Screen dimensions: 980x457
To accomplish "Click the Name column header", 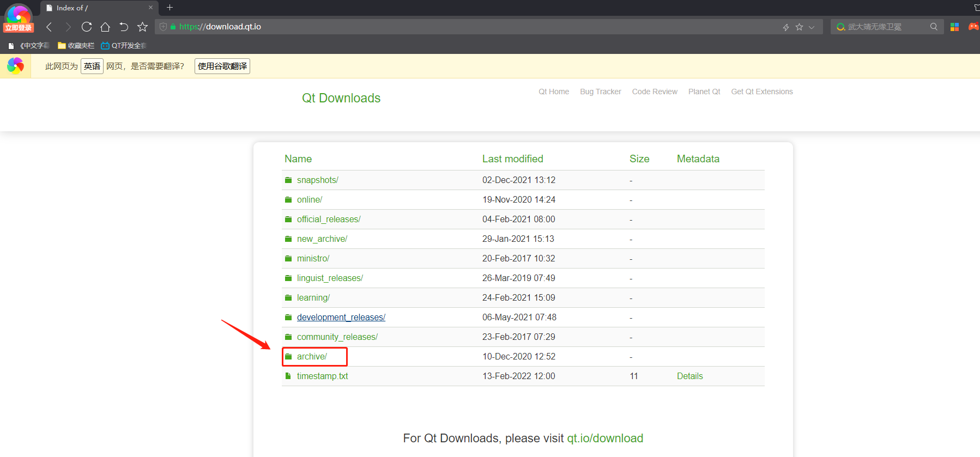I will (x=298, y=159).
